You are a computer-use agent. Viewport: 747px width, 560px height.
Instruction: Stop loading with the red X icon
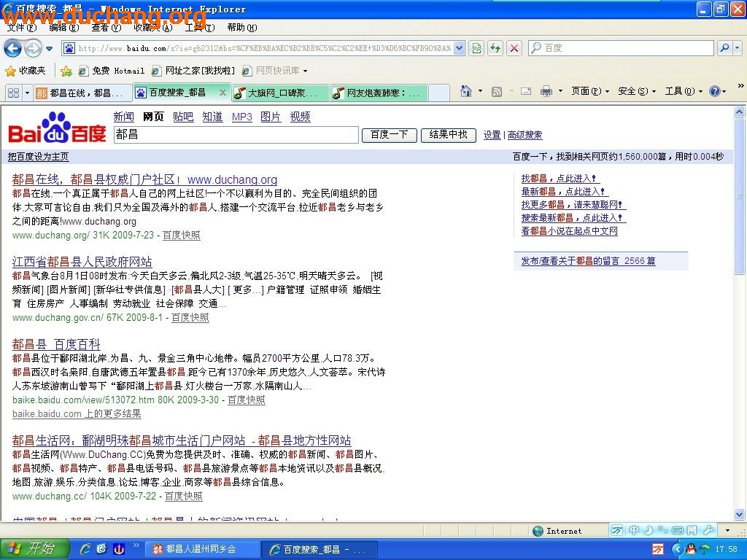pyautogui.click(x=514, y=48)
